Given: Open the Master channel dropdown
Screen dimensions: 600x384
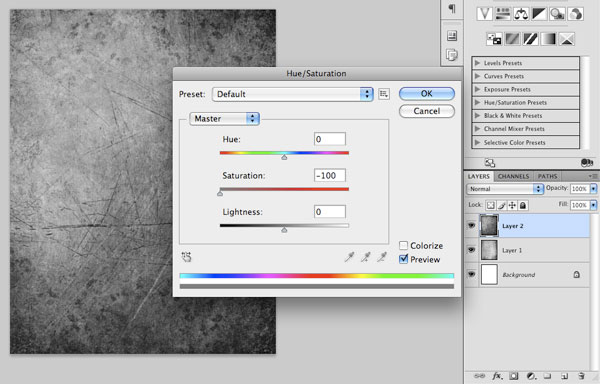Looking at the screenshot, I should (225, 119).
